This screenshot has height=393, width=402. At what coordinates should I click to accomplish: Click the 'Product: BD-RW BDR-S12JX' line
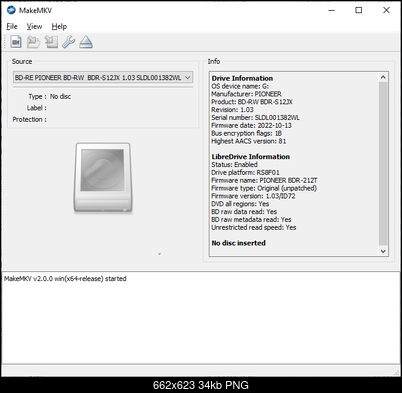(252, 102)
